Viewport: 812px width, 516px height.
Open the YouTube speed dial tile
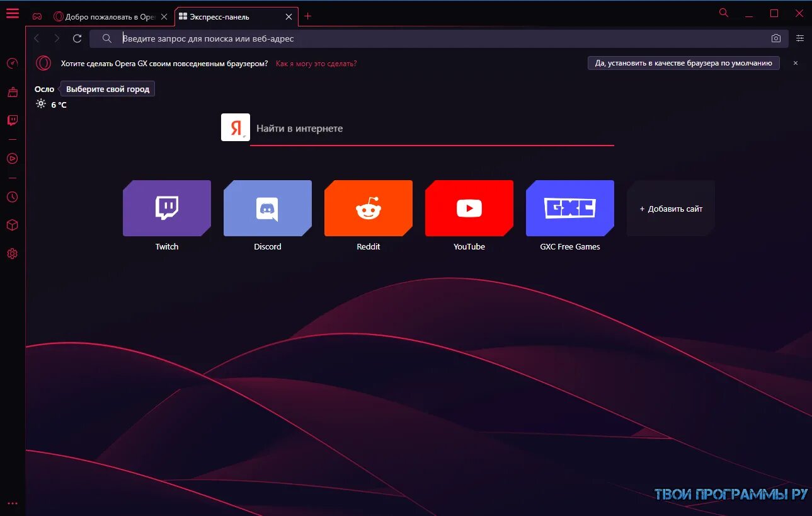[469, 209]
